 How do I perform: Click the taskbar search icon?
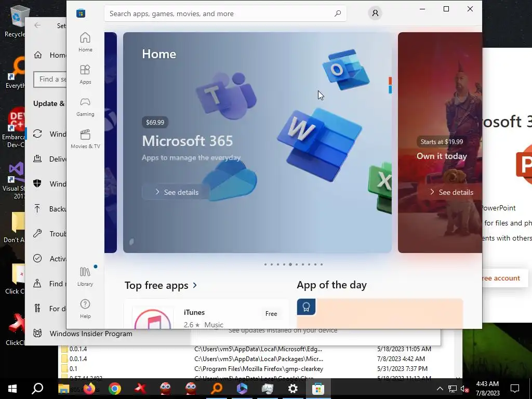[37, 389]
